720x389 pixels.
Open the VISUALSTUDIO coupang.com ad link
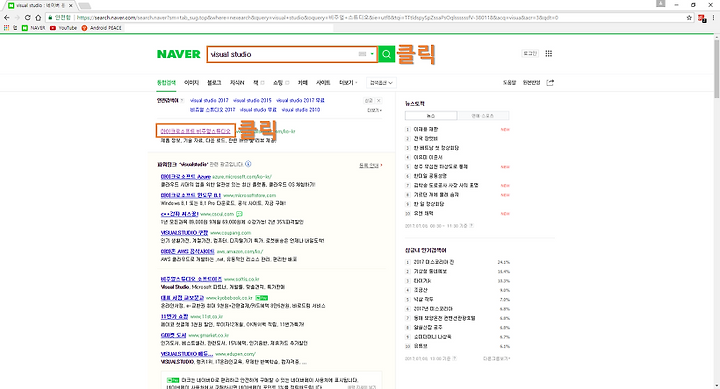coord(184,233)
